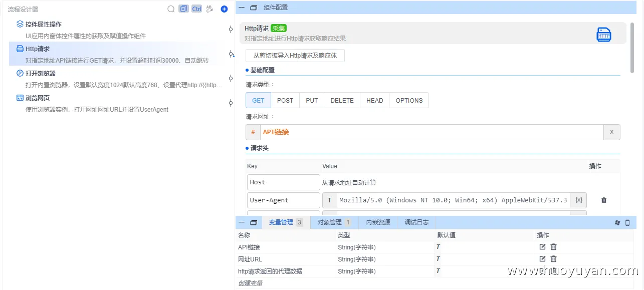
Task: Click the mobile device icon in variable panel header
Action: (627, 221)
